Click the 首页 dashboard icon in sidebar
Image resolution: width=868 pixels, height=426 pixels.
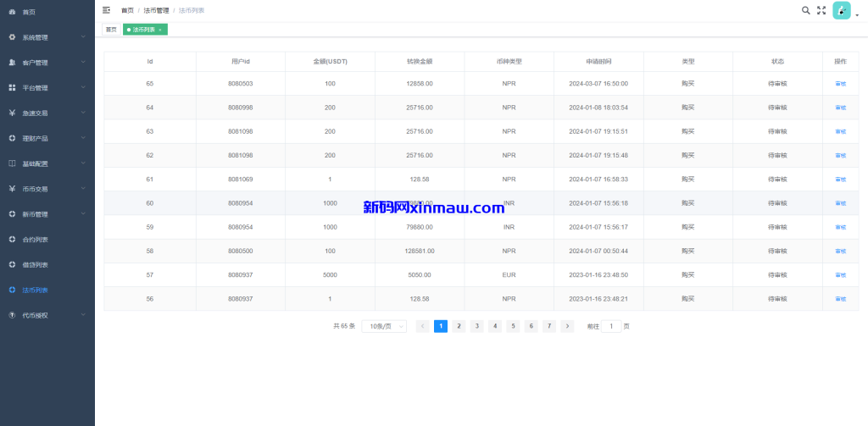[x=12, y=12]
